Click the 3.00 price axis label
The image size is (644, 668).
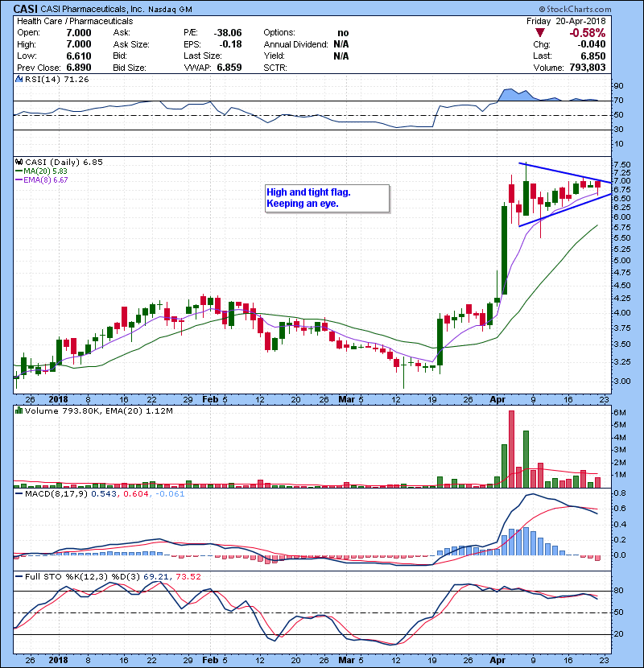coord(622,381)
